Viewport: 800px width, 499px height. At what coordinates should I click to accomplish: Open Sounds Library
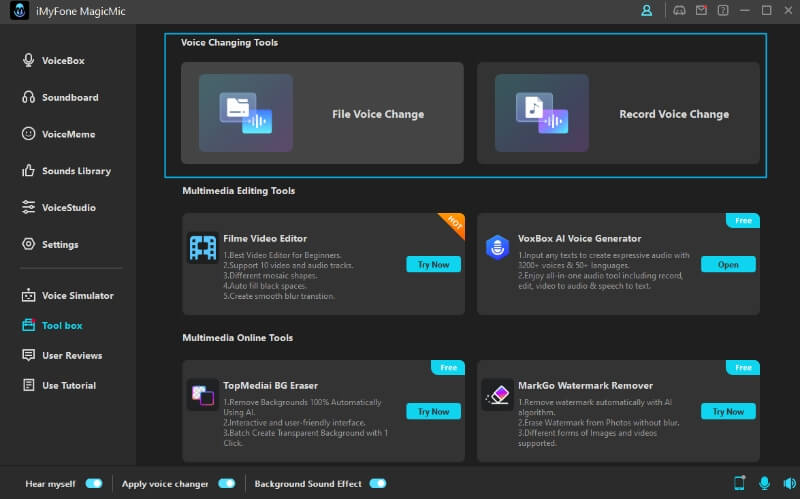point(66,171)
